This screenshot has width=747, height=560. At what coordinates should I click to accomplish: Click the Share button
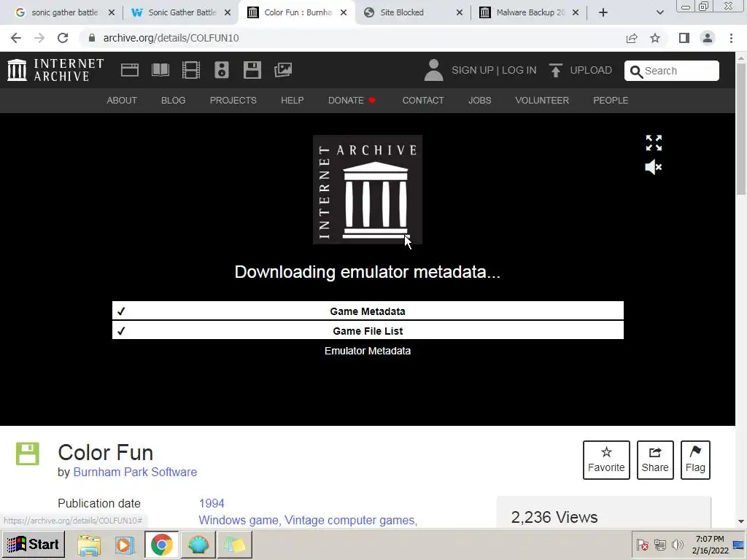pos(655,460)
